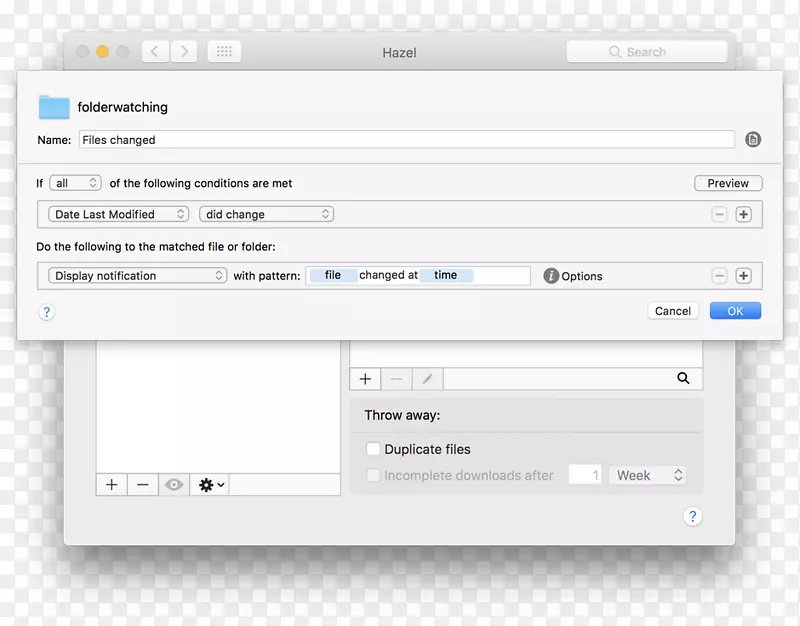This screenshot has width=800, height=626.
Task: Click the yellow minimize window button
Action: [103, 52]
